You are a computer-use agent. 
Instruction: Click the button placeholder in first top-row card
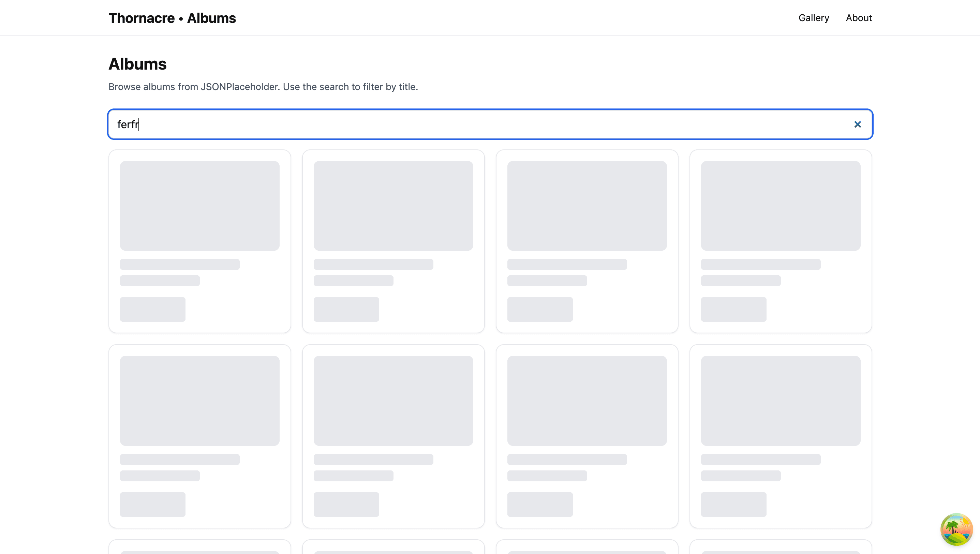(x=152, y=309)
